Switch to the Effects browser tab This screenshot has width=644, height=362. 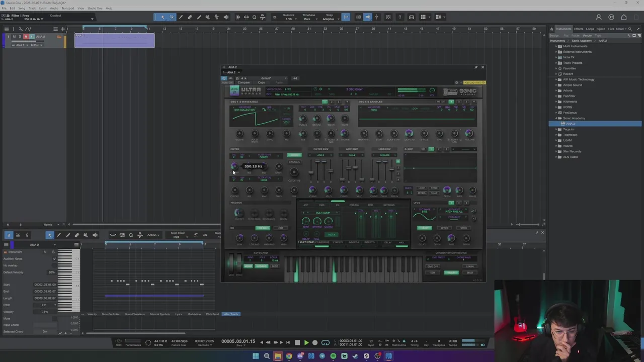click(x=579, y=29)
